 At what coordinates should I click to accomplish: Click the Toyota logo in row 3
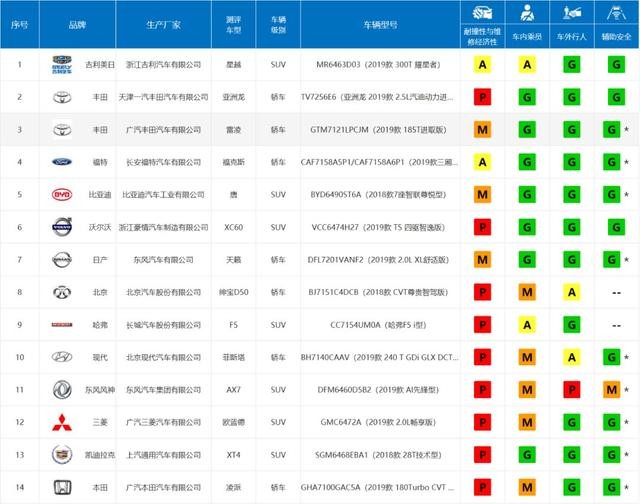pyautogui.click(x=62, y=130)
